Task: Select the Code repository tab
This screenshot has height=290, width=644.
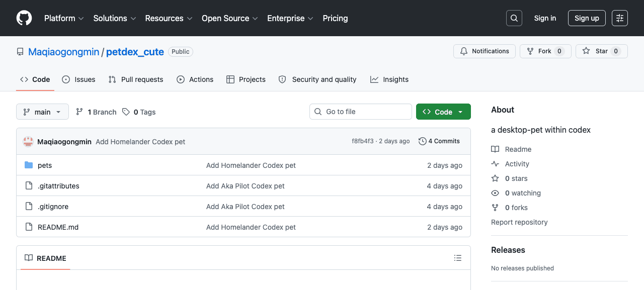Action: coord(35,79)
